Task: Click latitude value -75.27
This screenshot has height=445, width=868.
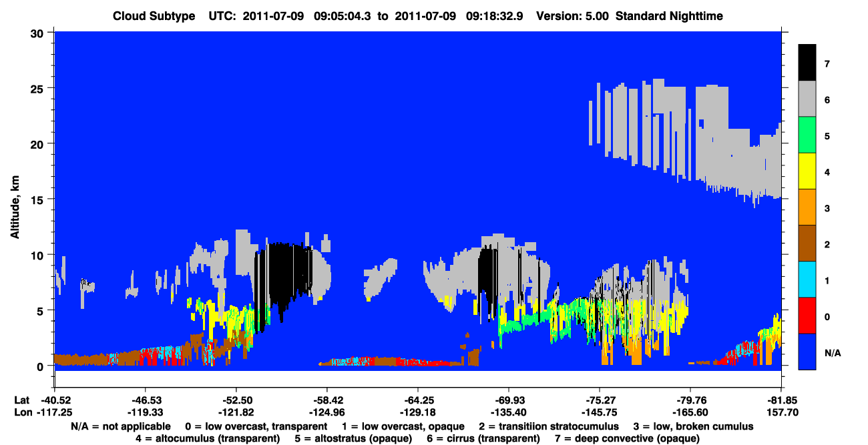Action: tap(600, 400)
